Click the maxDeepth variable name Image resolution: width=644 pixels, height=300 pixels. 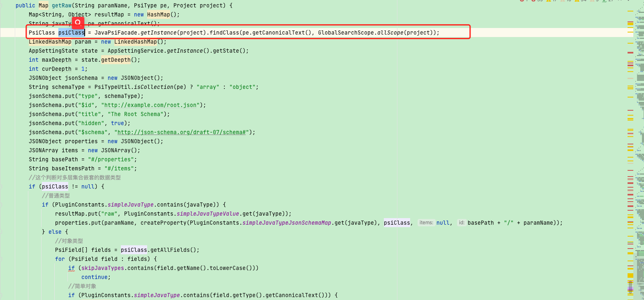(x=57, y=60)
